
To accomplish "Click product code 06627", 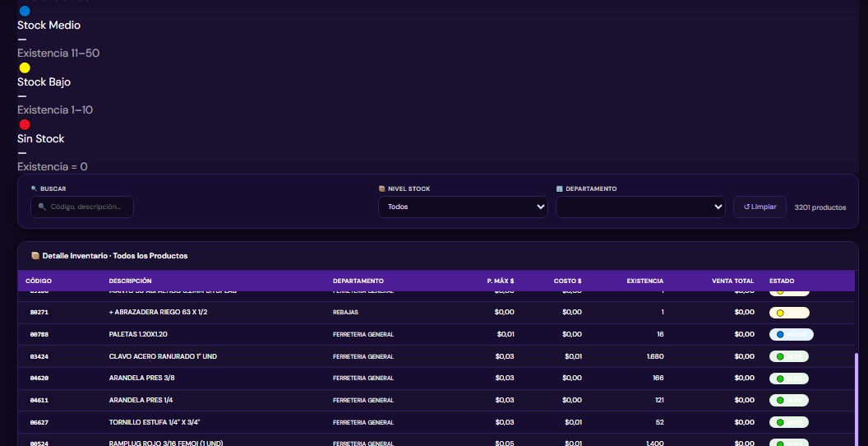I will (39, 422).
